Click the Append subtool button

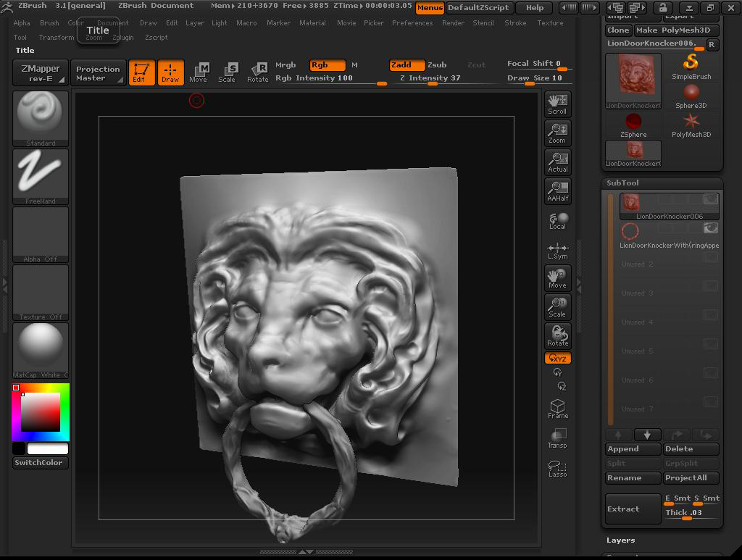coord(633,449)
